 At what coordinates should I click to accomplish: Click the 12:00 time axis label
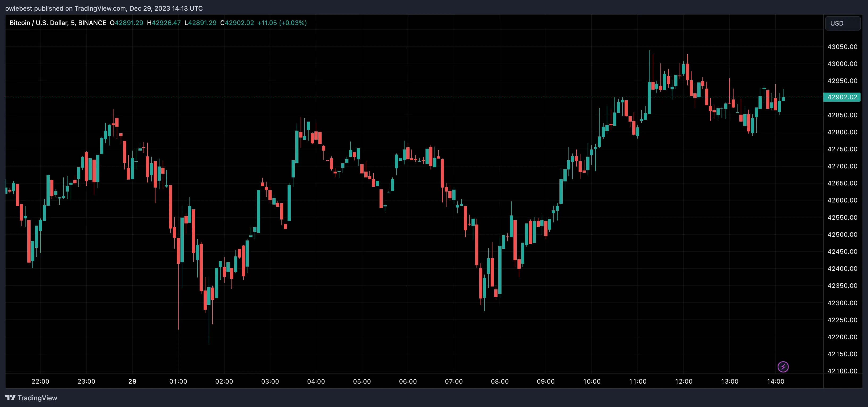(x=684, y=381)
